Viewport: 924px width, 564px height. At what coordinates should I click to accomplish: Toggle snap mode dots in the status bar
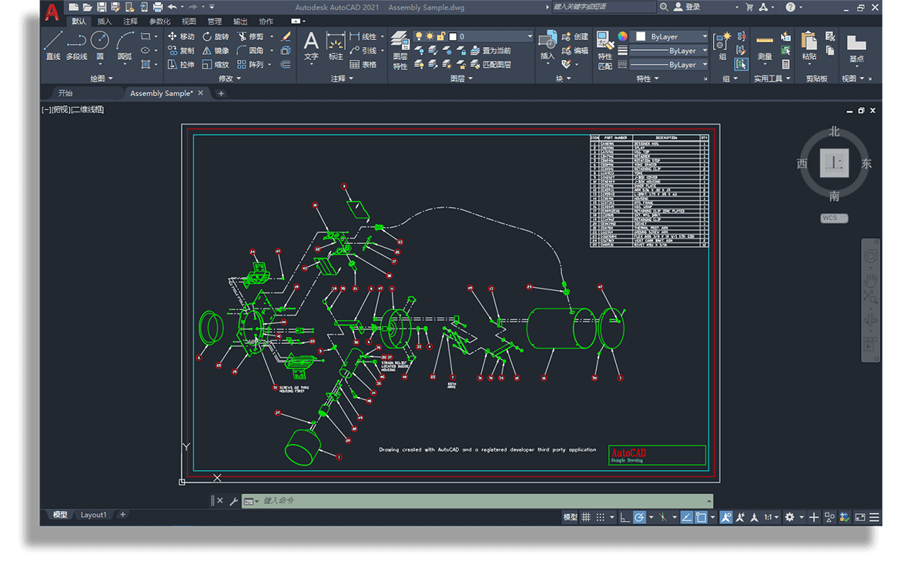601,517
